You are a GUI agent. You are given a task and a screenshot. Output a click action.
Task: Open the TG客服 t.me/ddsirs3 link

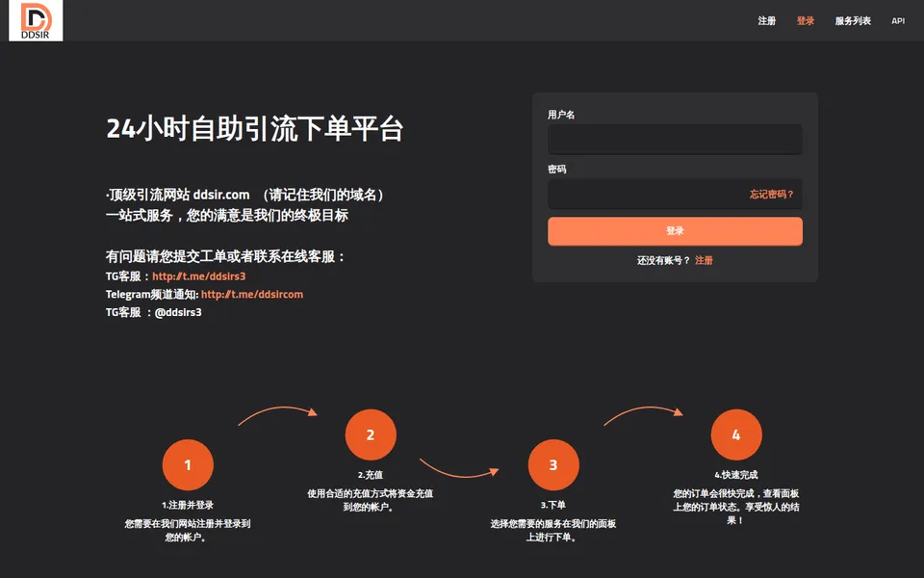click(x=198, y=276)
